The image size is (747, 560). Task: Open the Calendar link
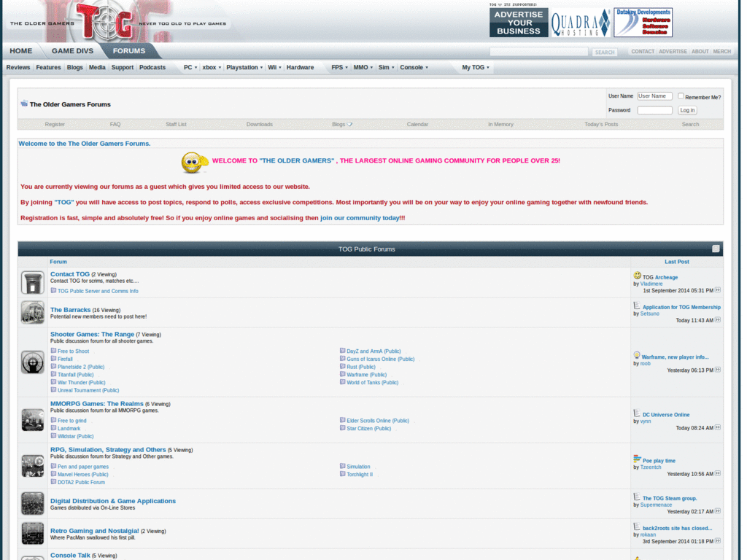(x=417, y=124)
